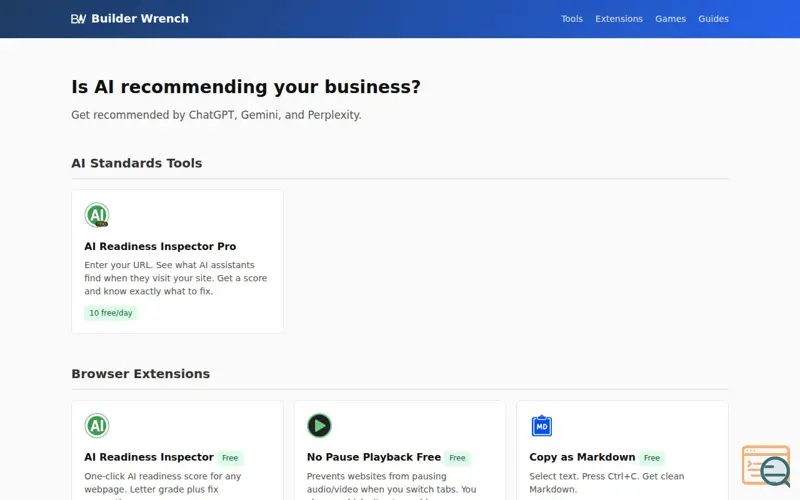Open the Games nav link

(670, 19)
